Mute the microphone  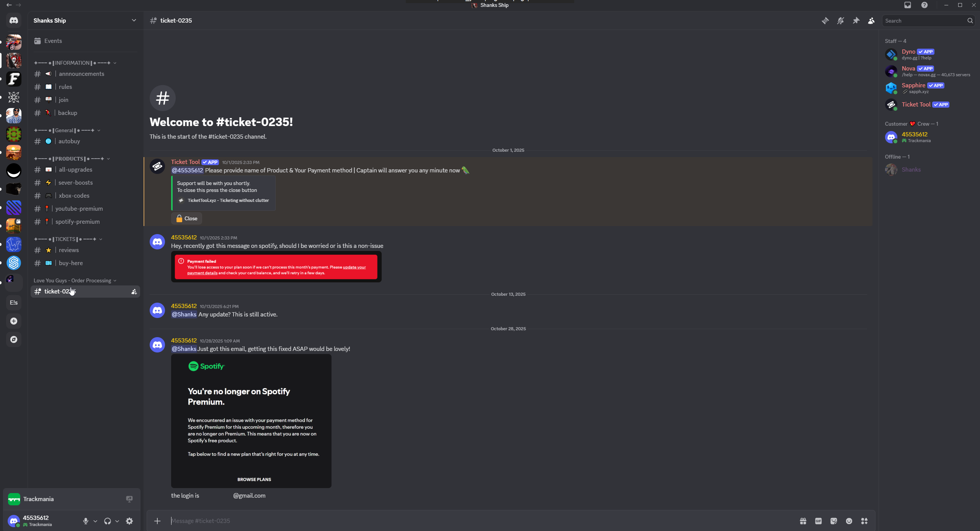85,521
